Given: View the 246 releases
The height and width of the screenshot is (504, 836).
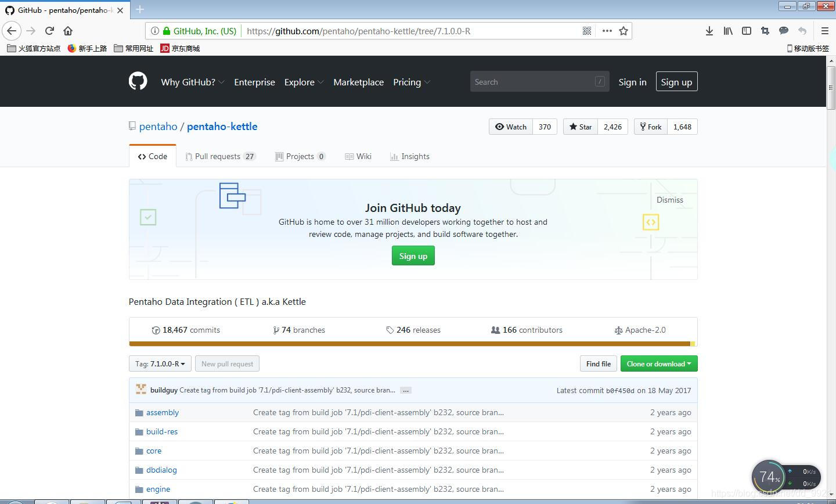Looking at the screenshot, I should pos(413,330).
